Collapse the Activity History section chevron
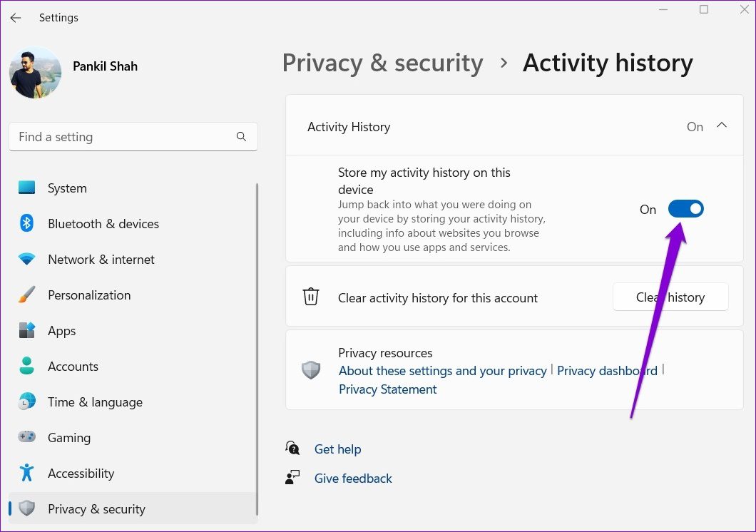Viewport: 756px width, 532px height. [x=722, y=126]
